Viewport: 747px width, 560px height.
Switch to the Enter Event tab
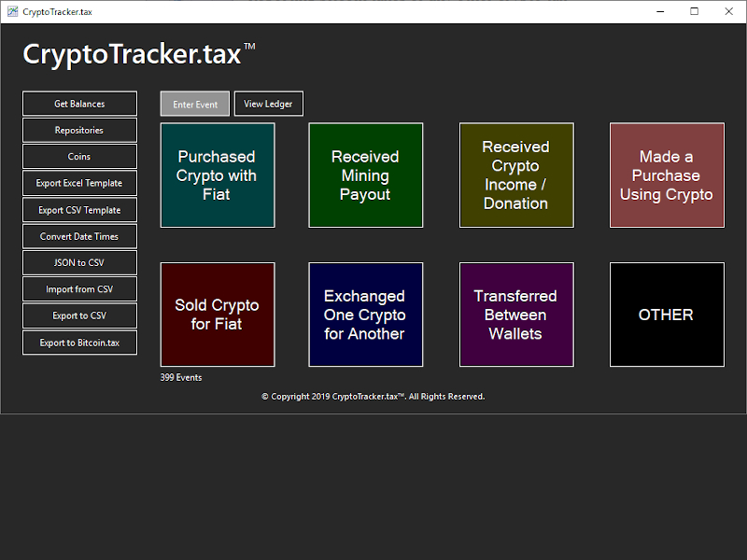tap(195, 104)
